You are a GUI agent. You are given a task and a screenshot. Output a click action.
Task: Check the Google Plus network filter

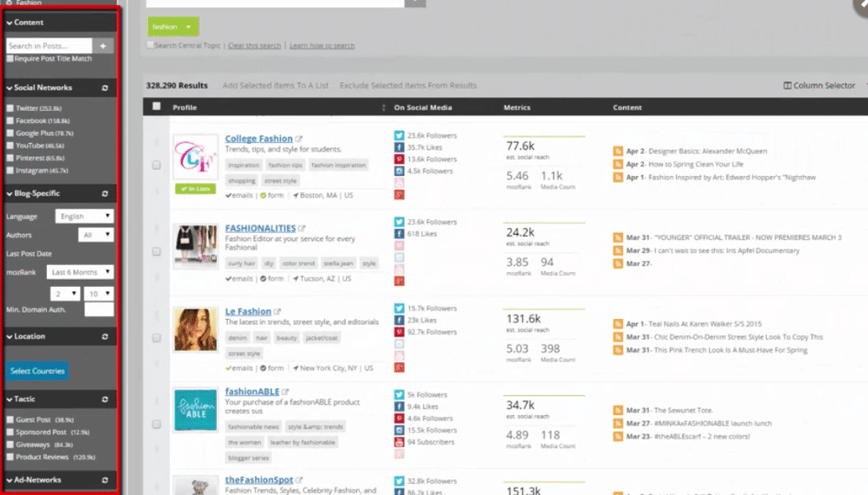tap(10, 133)
